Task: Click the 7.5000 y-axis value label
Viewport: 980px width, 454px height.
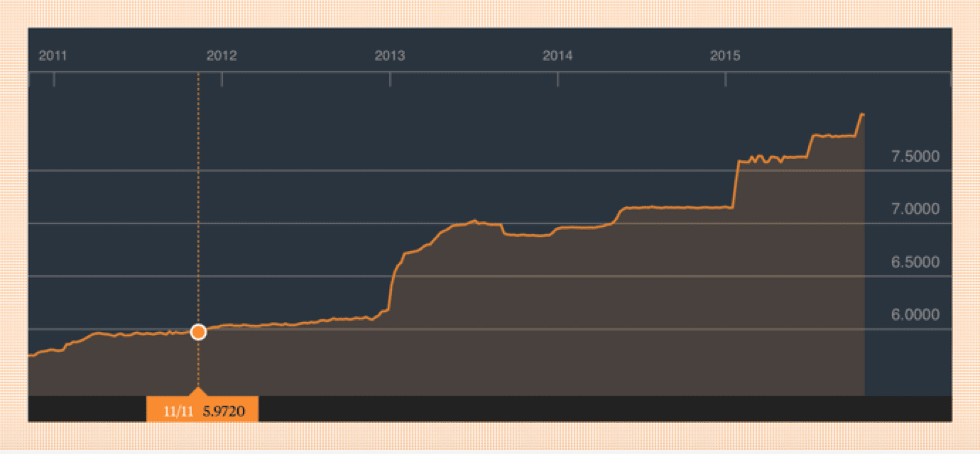Action: 915,157
